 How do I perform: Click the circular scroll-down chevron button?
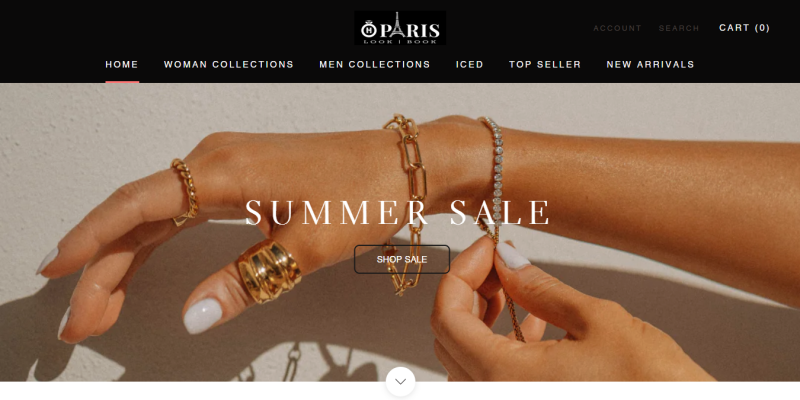pos(401,382)
